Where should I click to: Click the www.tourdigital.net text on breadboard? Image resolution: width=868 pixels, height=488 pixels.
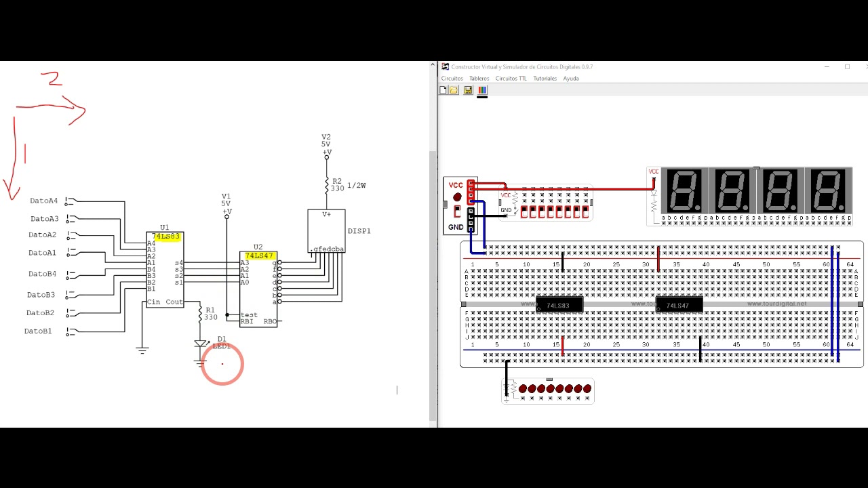click(777, 304)
